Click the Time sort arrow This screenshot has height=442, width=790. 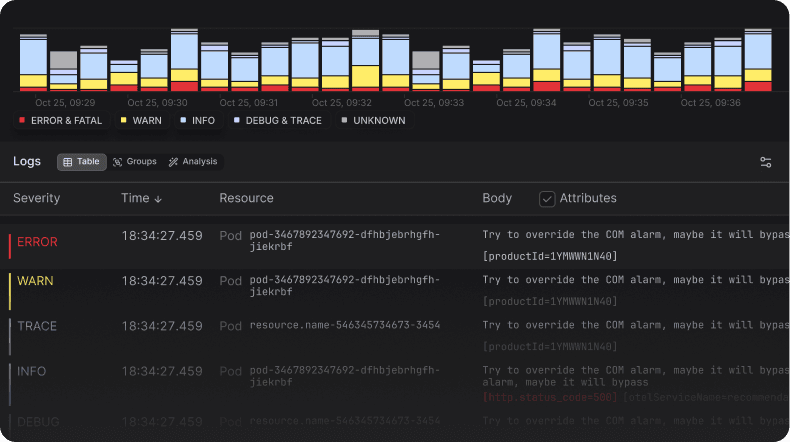pos(158,199)
